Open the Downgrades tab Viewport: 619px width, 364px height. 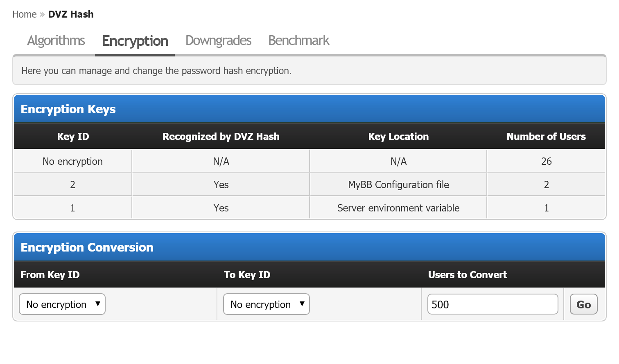(x=218, y=40)
